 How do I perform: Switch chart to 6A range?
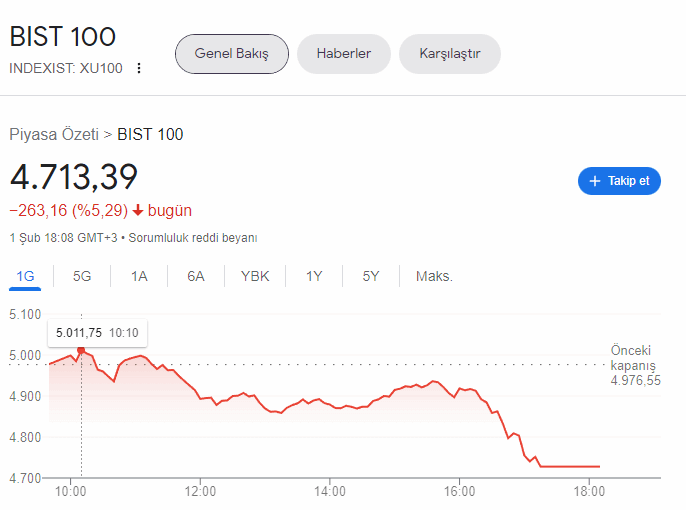click(x=196, y=277)
